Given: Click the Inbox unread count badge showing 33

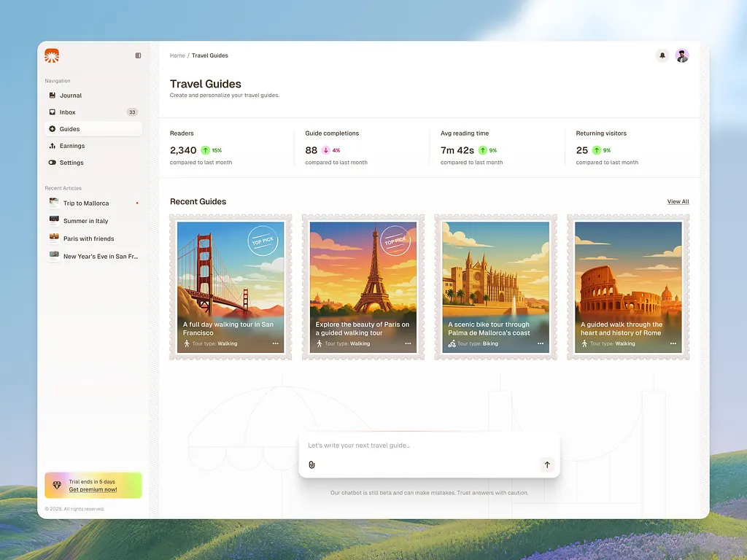Looking at the screenshot, I should click(132, 112).
